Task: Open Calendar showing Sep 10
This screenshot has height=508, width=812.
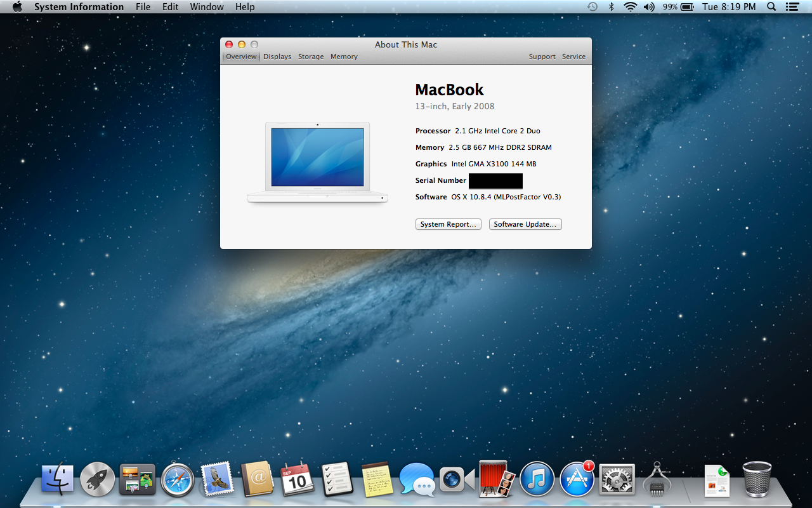Action: [298, 479]
